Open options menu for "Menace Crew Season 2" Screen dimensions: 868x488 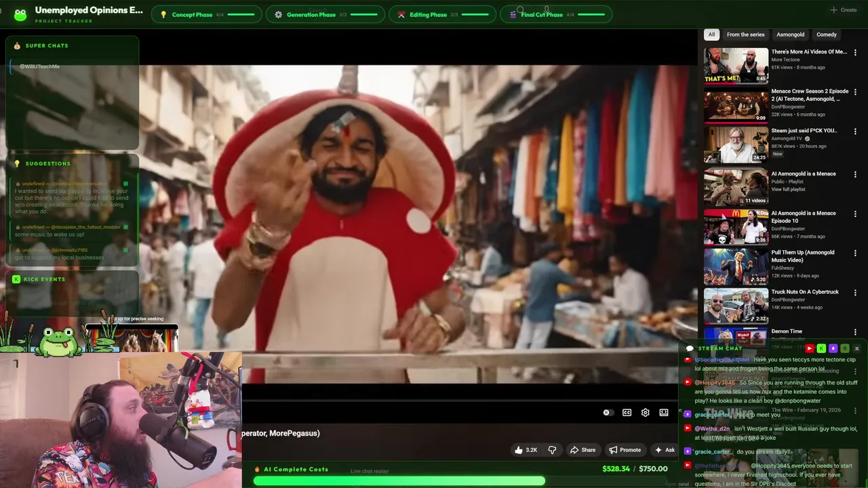click(x=855, y=91)
